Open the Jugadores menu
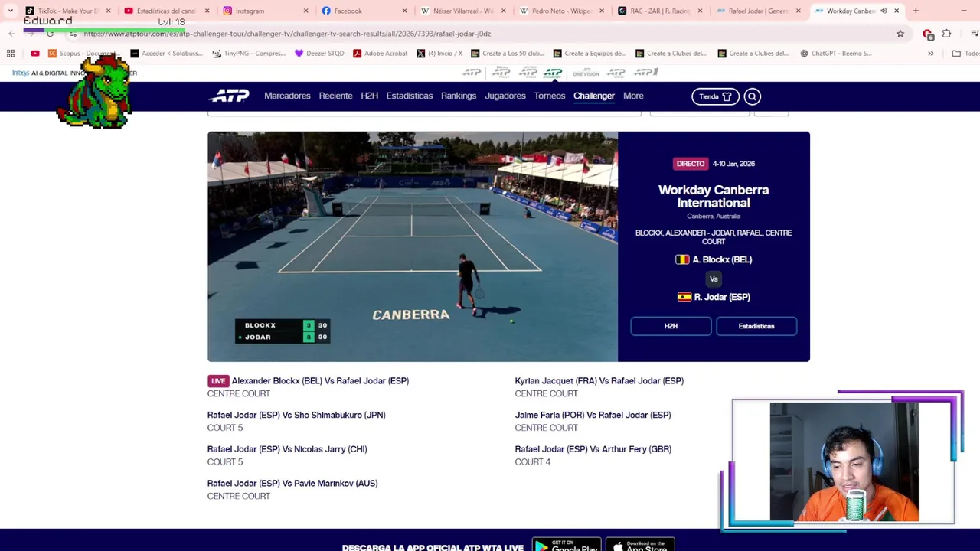The image size is (980, 551). (x=505, y=96)
